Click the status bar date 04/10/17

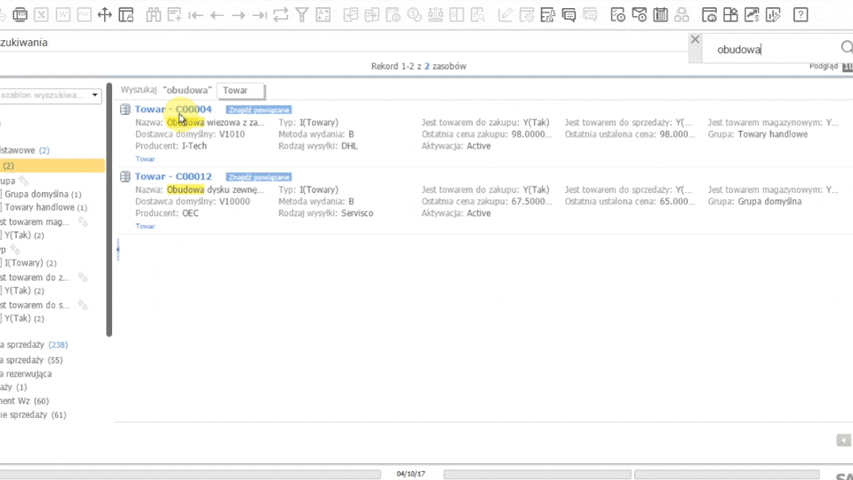tap(411, 474)
